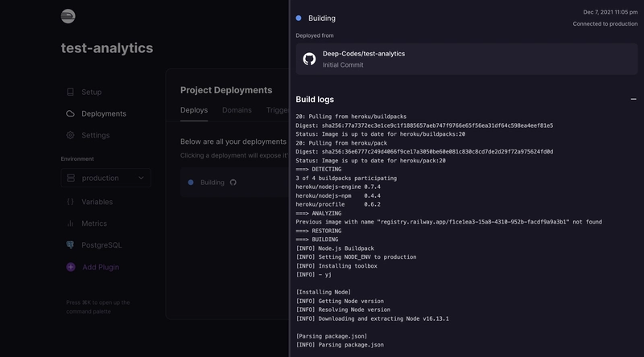Click the PostgreSQL elephant icon
This screenshot has height=357, width=644.
click(71, 245)
